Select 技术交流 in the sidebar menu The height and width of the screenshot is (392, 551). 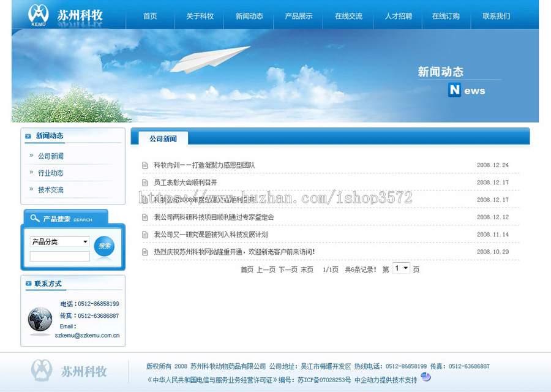coord(51,190)
